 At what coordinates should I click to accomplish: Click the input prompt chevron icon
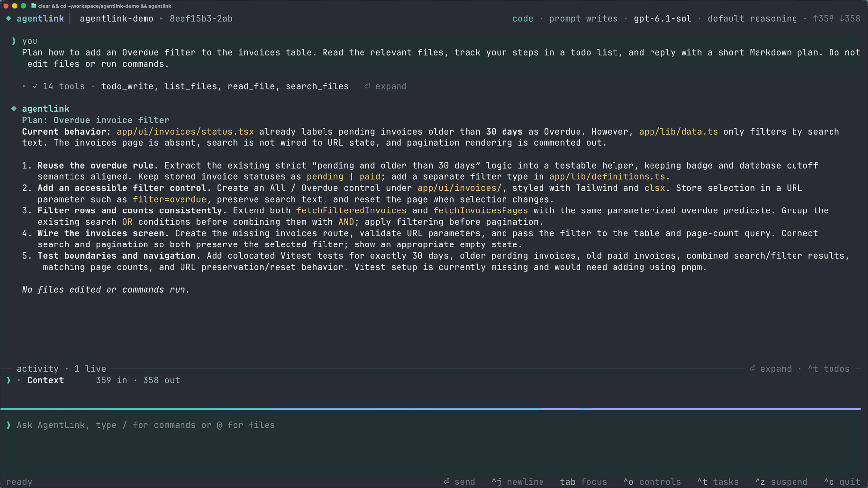pos(8,425)
